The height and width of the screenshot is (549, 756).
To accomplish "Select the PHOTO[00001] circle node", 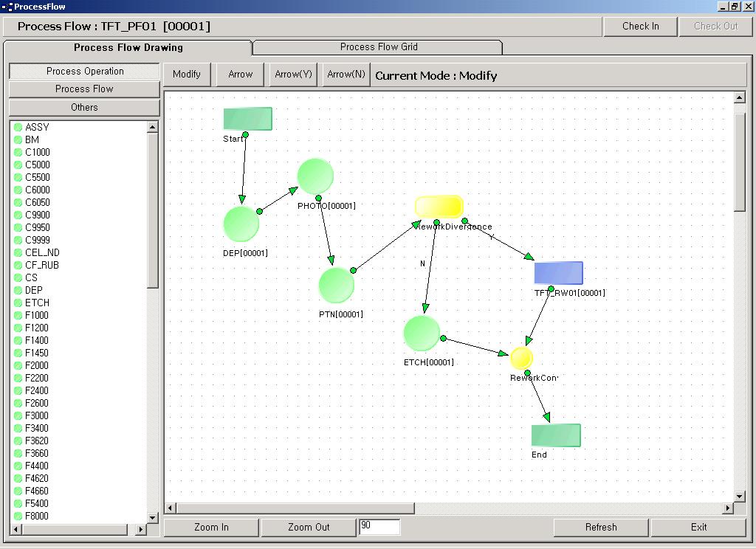I will pos(315,177).
